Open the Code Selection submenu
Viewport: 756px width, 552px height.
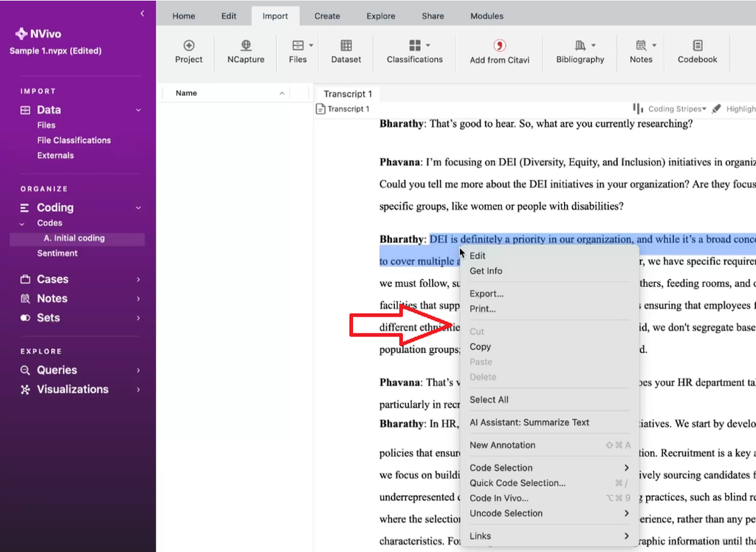(549, 468)
